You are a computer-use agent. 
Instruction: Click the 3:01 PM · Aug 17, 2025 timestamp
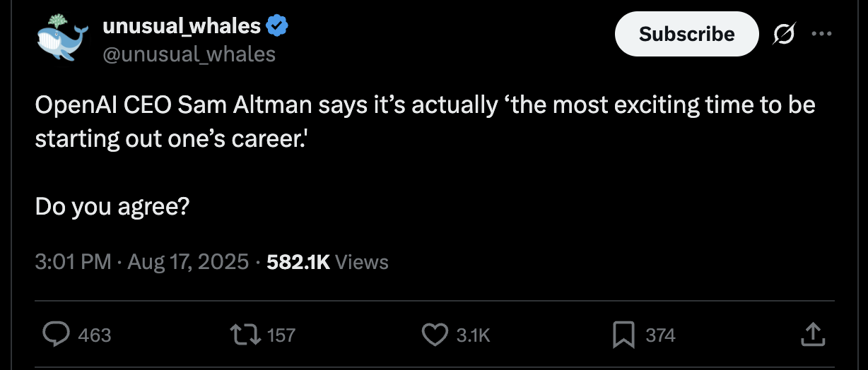click(x=141, y=262)
